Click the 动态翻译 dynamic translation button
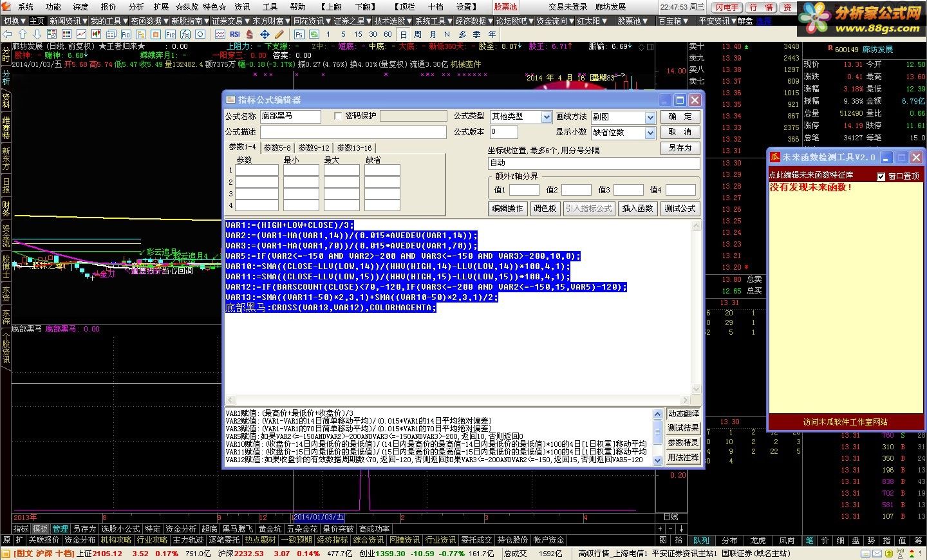Screen dimensions: 927x560 [x=684, y=414]
